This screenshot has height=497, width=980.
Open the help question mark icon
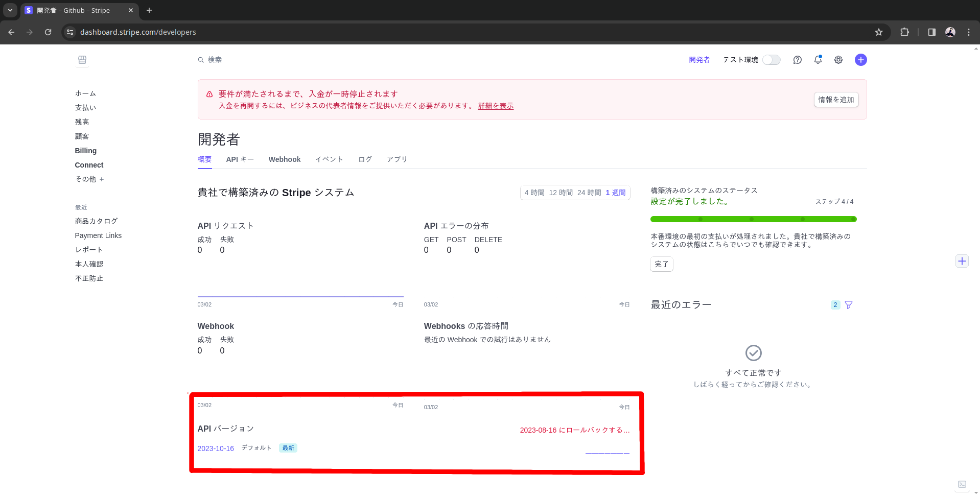pyautogui.click(x=797, y=60)
